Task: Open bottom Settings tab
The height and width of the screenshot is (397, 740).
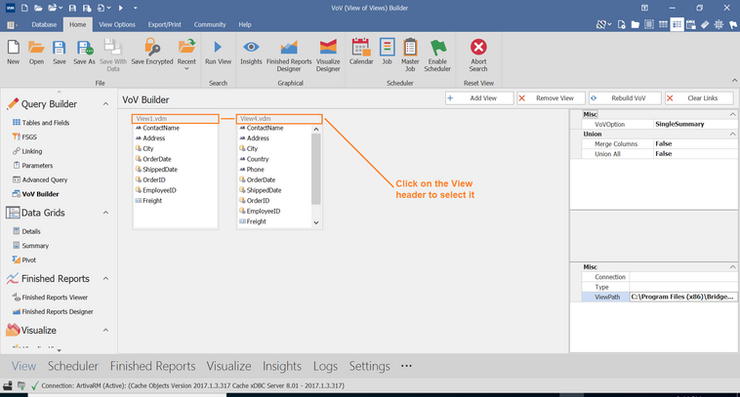Action: click(x=370, y=366)
